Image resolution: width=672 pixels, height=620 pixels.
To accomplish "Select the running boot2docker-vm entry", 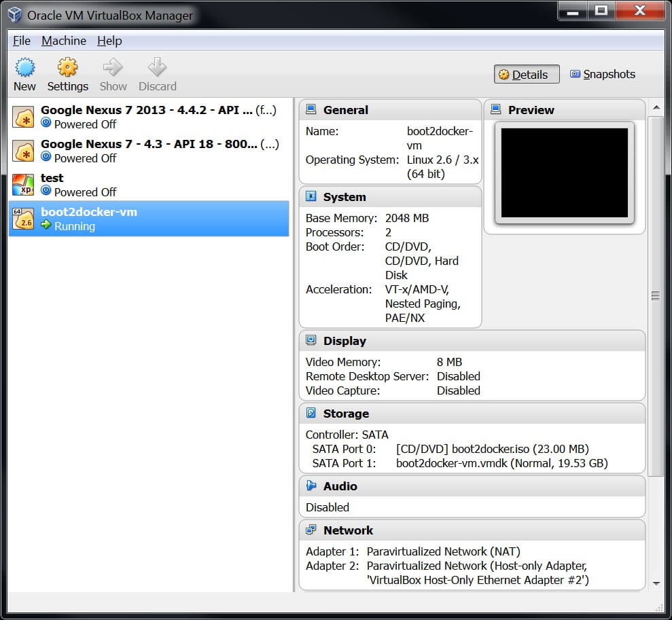I will tap(149, 219).
